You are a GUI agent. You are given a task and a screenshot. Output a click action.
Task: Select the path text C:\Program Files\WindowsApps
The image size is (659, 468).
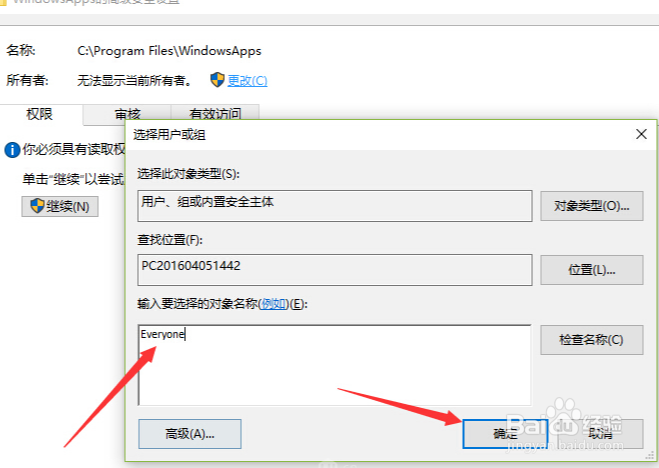pos(169,51)
